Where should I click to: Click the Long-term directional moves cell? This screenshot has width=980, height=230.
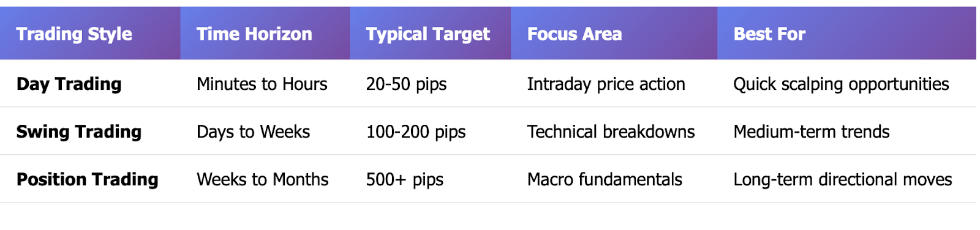pos(843,179)
